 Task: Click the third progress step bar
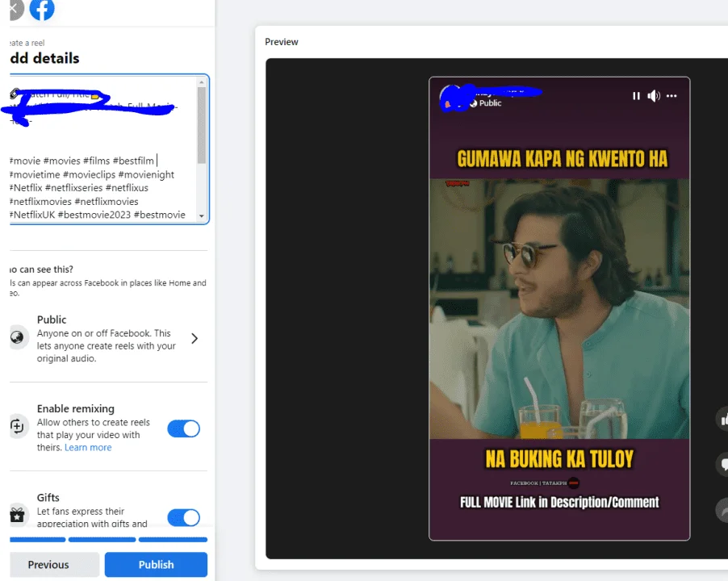click(x=174, y=540)
